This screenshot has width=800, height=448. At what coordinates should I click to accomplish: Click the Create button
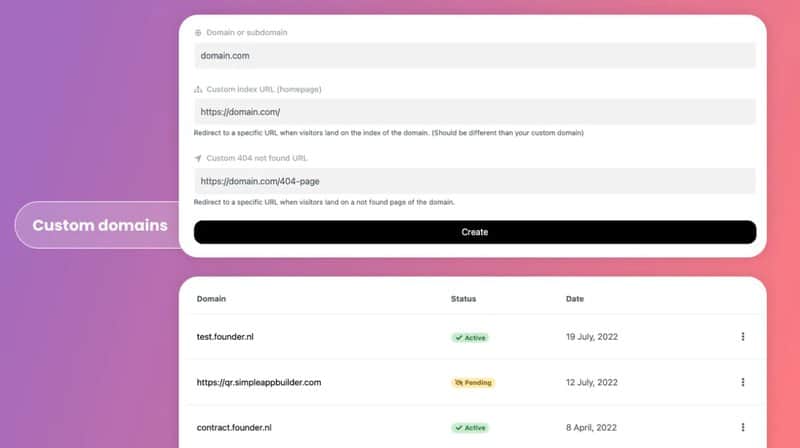tap(475, 232)
